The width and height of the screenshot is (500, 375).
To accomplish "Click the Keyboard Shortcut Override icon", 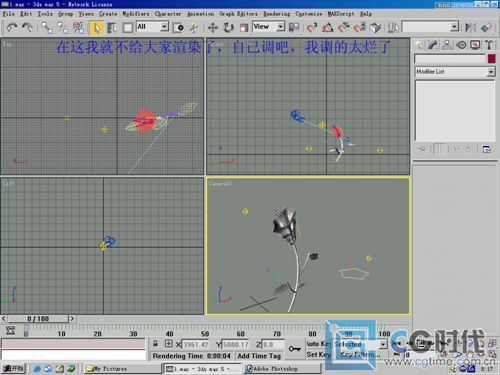I will (375, 27).
